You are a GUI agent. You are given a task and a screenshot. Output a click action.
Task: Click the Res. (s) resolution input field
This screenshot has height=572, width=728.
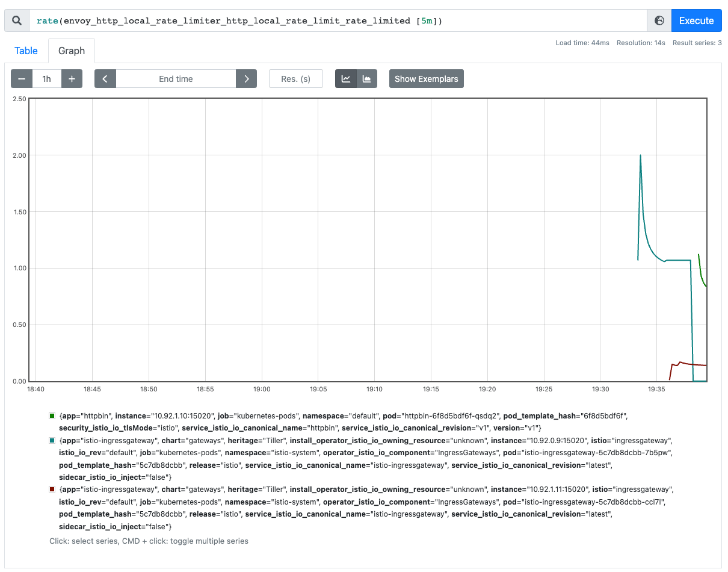coord(295,78)
